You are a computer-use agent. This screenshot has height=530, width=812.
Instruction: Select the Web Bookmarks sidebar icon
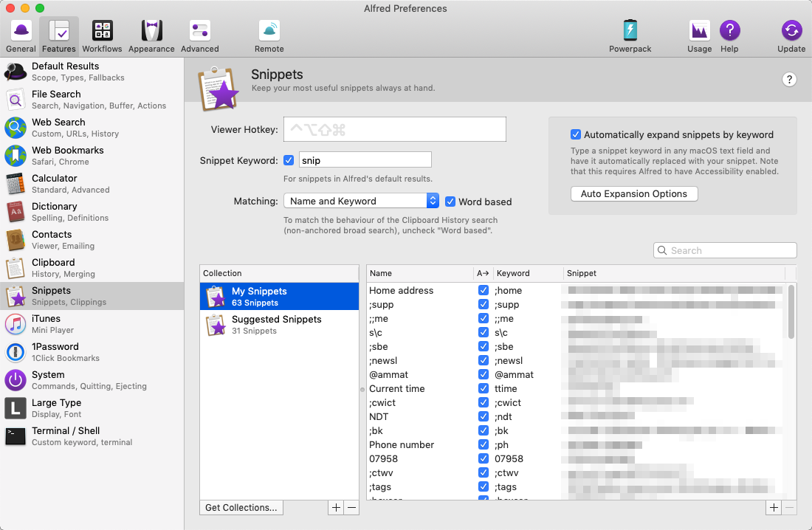pyautogui.click(x=16, y=156)
